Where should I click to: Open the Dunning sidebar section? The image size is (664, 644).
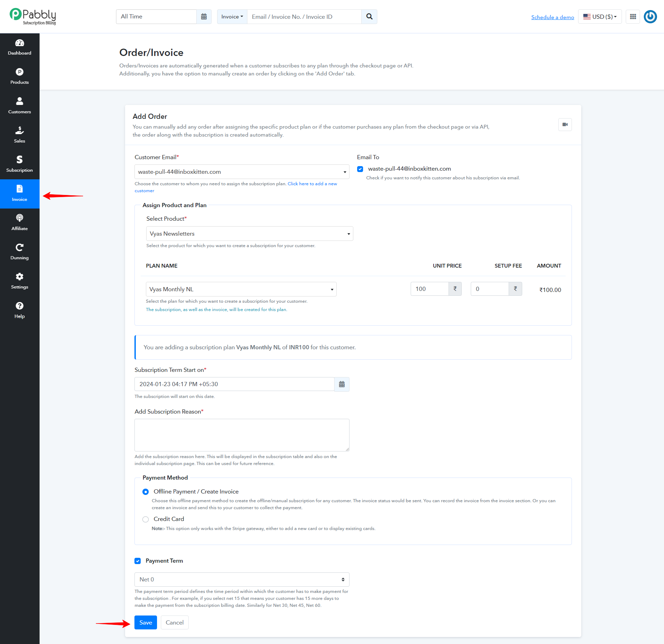[x=19, y=252]
